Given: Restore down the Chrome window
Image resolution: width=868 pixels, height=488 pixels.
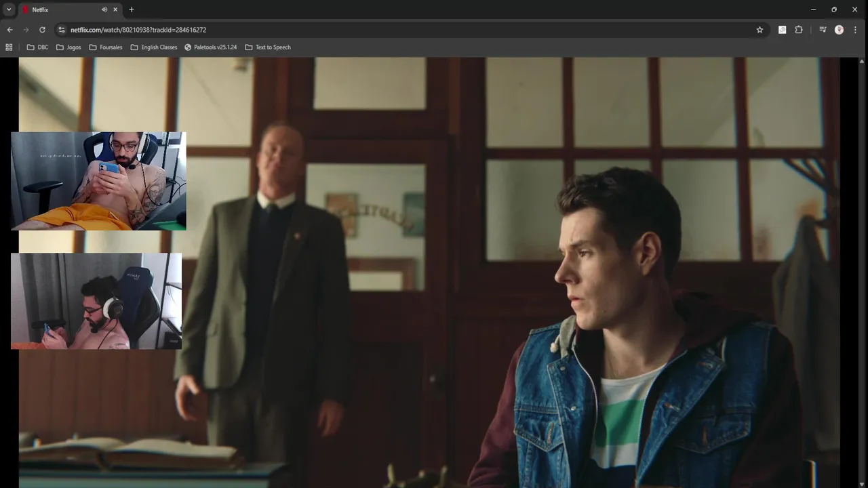Looking at the screenshot, I should [x=834, y=9].
